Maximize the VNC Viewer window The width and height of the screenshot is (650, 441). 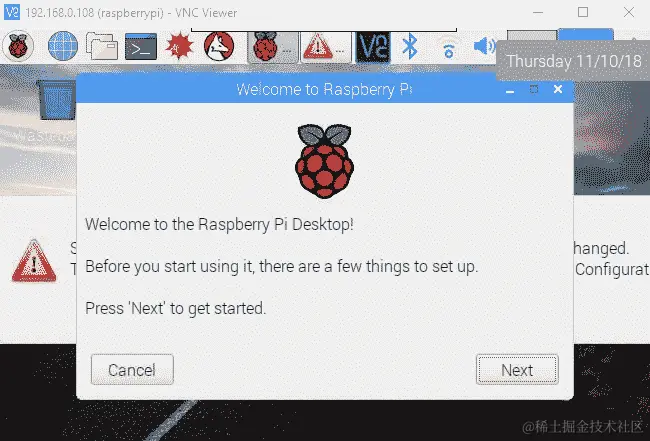click(x=583, y=12)
